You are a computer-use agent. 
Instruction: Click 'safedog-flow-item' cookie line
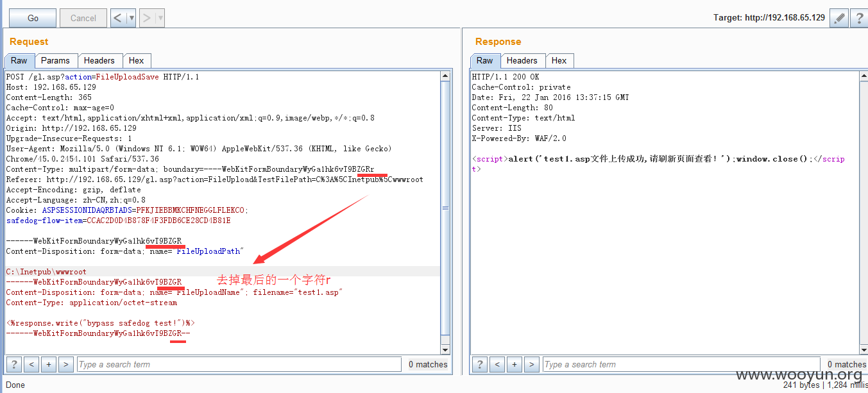[118, 221]
